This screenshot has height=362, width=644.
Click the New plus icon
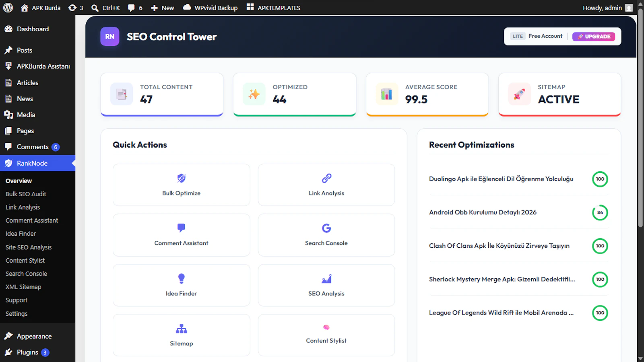coord(154,8)
